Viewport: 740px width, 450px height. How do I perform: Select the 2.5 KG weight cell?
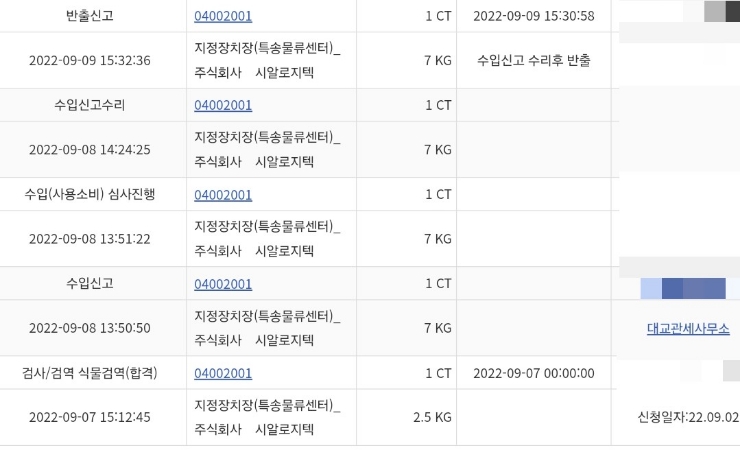click(432, 417)
